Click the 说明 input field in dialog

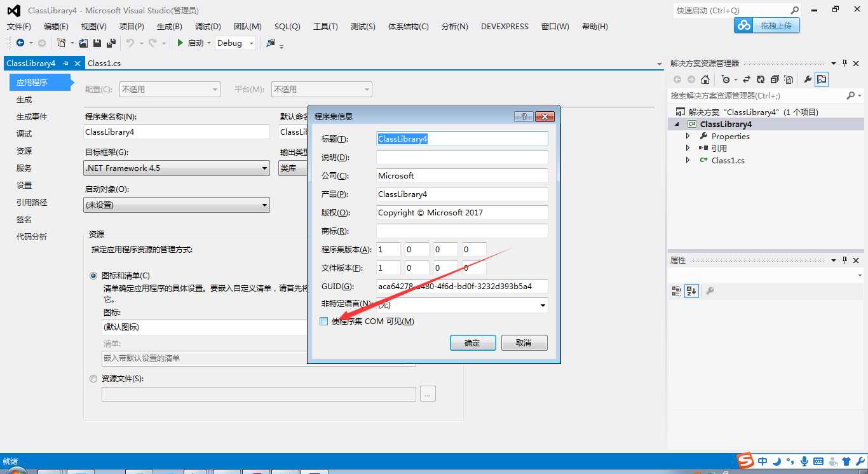(x=462, y=157)
